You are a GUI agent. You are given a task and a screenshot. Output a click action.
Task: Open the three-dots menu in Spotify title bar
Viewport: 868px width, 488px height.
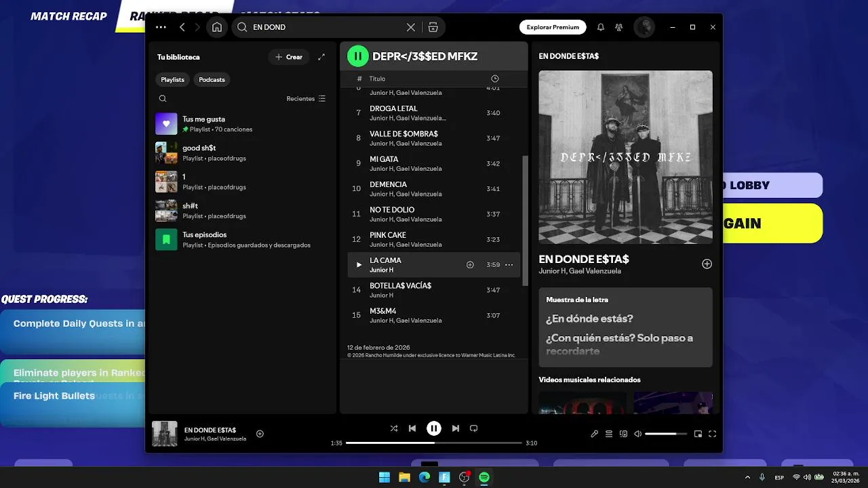[x=161, y=27]
